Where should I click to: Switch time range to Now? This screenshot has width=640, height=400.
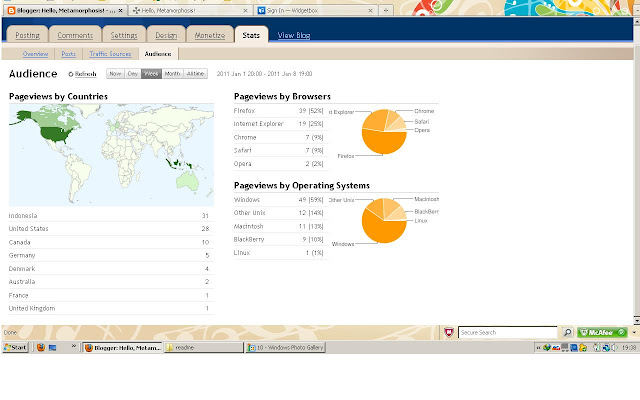click(116, 73)
